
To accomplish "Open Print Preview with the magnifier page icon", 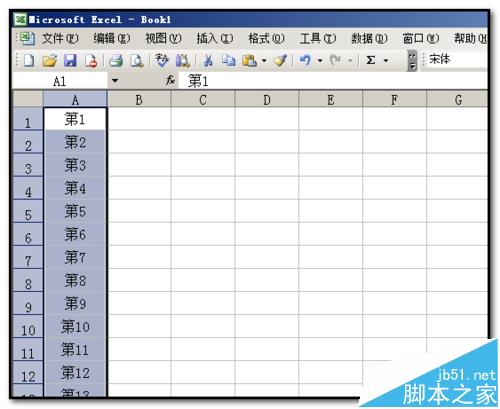I will pos(137,61).
